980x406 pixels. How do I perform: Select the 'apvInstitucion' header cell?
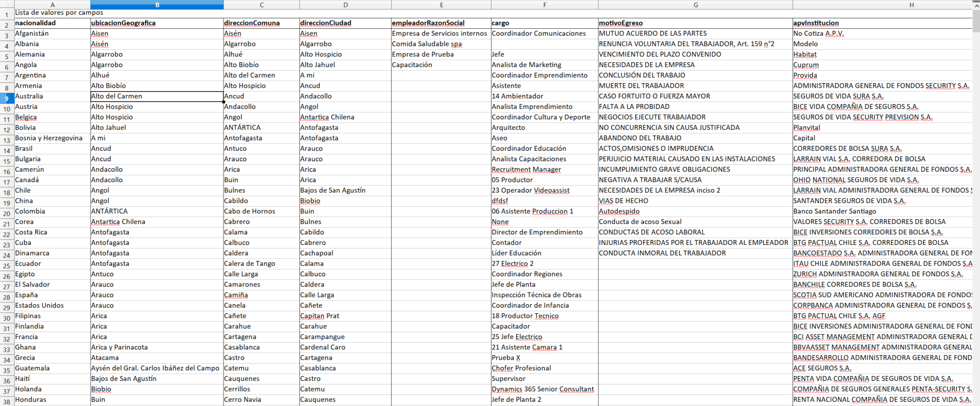882,23
